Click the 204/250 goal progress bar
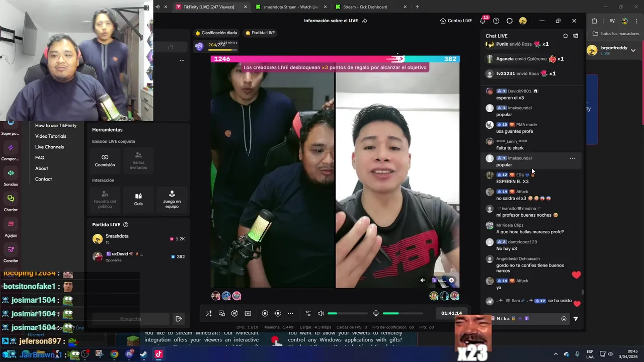This screenshot has height=362, width=644. (x=223, y=49)
